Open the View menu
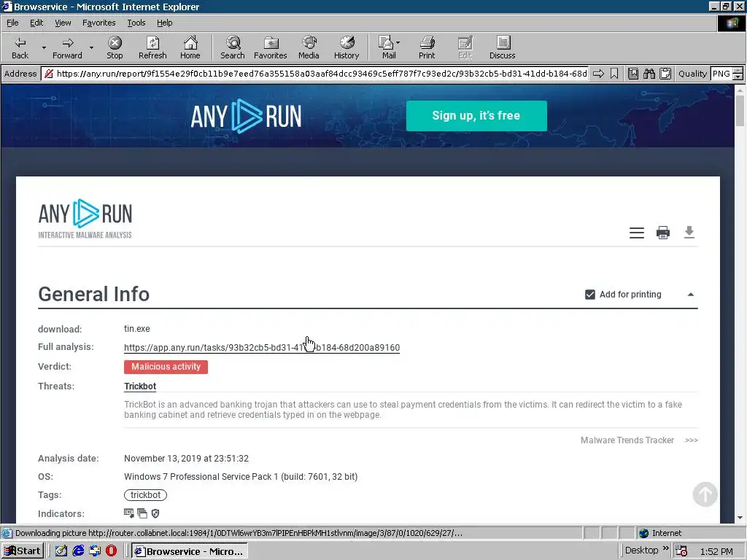The width and height of the screenshot is (747, 560). point(63,23)
